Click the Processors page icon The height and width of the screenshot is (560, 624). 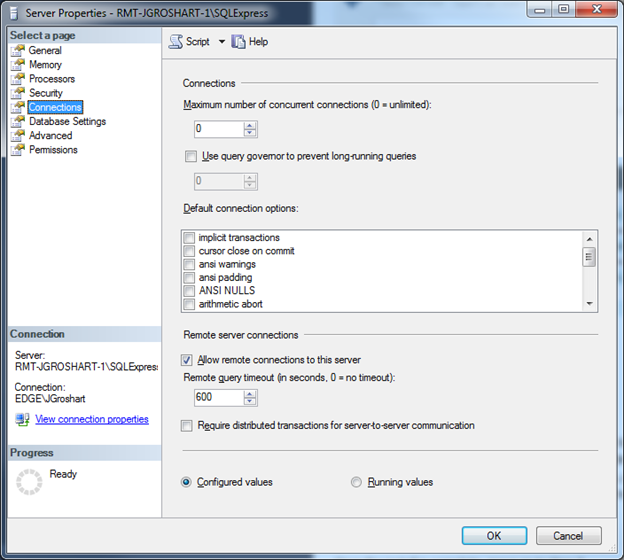(x=18, y=79)
